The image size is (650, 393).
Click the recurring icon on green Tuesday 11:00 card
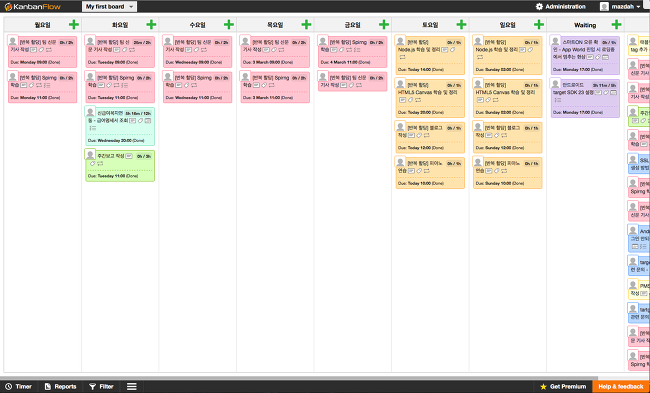[100, 164]
